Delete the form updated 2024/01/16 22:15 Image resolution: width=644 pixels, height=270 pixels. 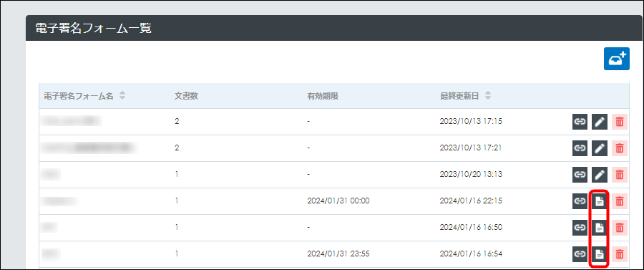coord(620,201)
